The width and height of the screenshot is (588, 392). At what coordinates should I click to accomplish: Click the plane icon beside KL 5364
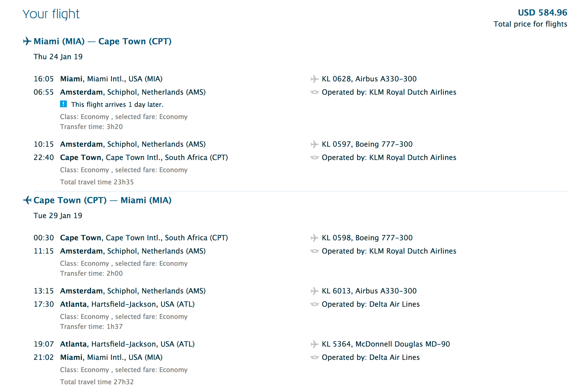(314, 344)
